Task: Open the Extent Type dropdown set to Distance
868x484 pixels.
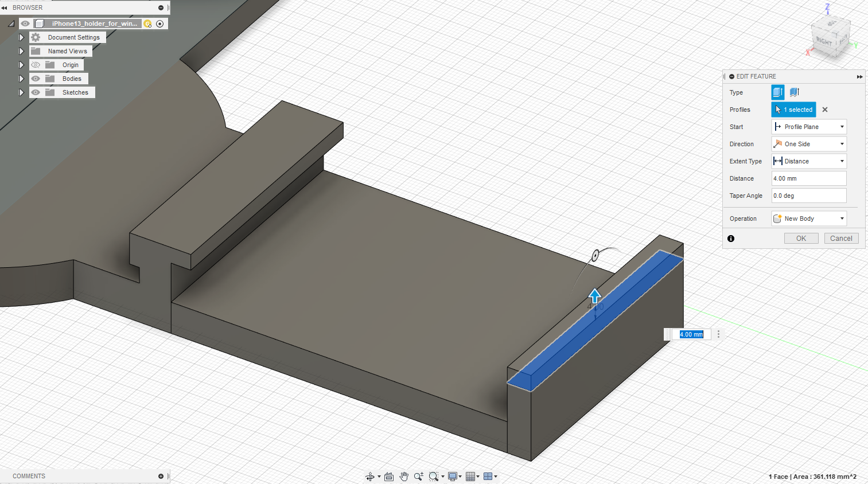Action: coord(809,161)
